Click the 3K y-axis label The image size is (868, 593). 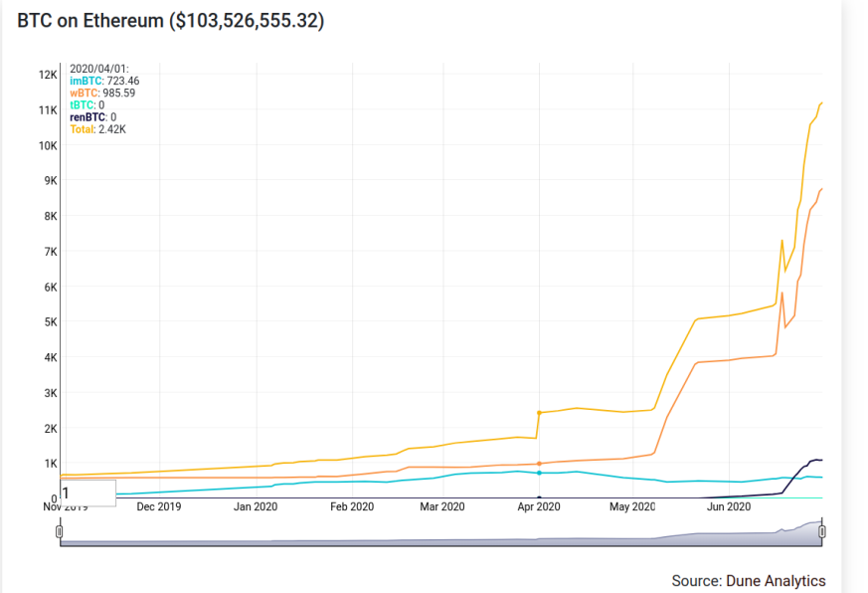pos(51,393)
